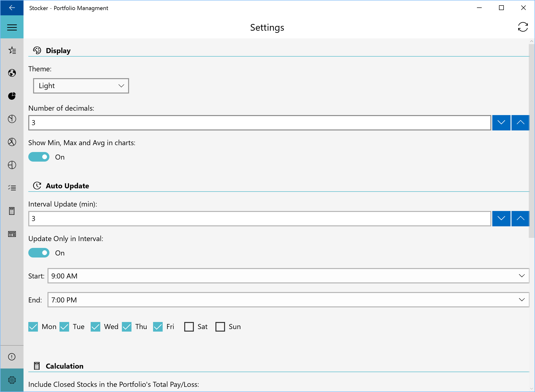535x392 pixels.
Task: Expand the End time dropdown
Action: click(x=288, y=300)
